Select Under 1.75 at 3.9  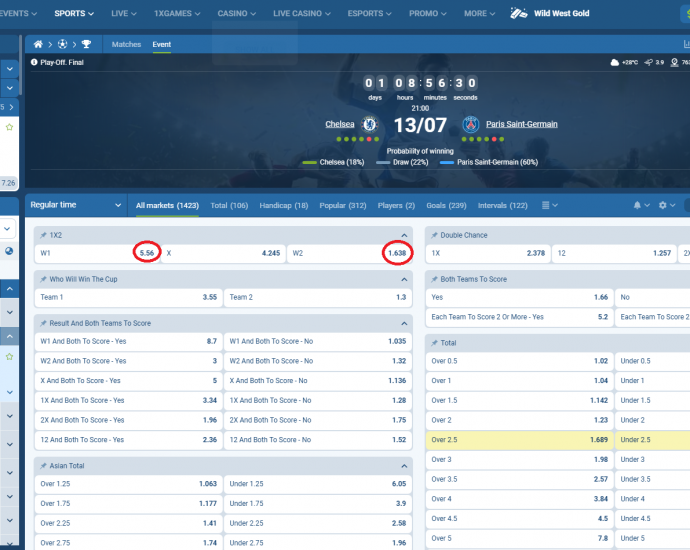click(x=318, y=504)
